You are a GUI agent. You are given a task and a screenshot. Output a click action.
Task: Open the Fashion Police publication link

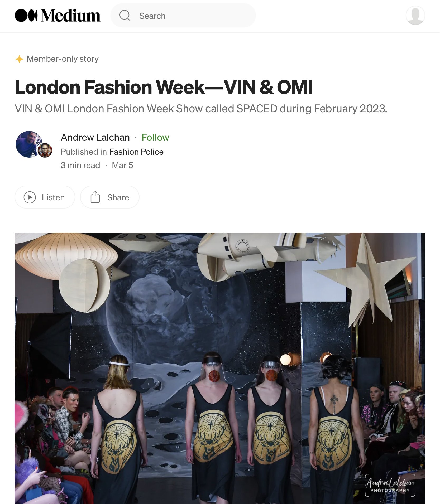point(136,152)
